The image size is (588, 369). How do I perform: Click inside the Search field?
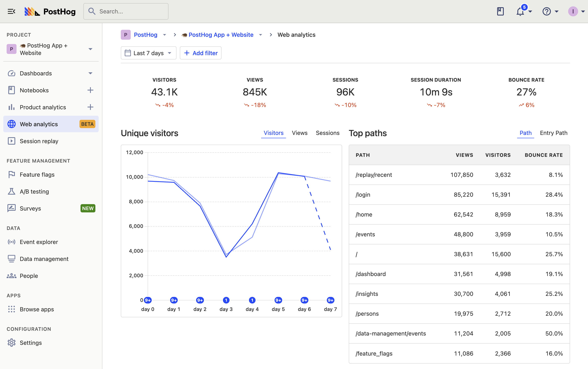pyautogui.click(x=126, y=11)
